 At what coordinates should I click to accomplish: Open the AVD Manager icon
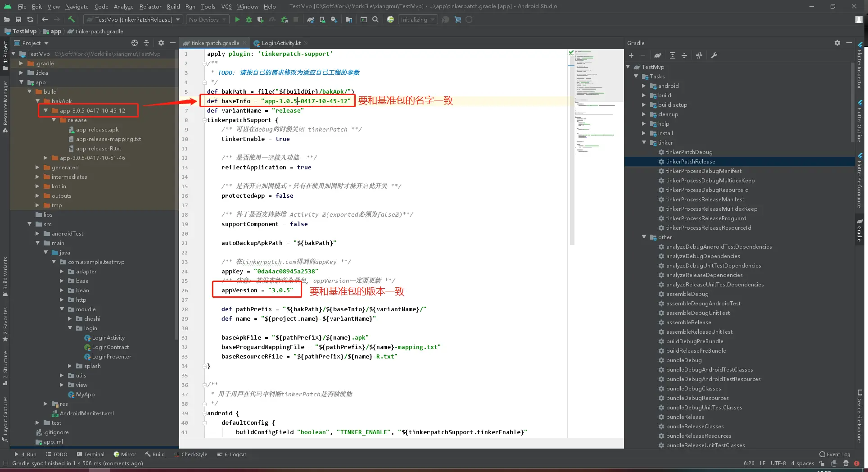point(322,19)
